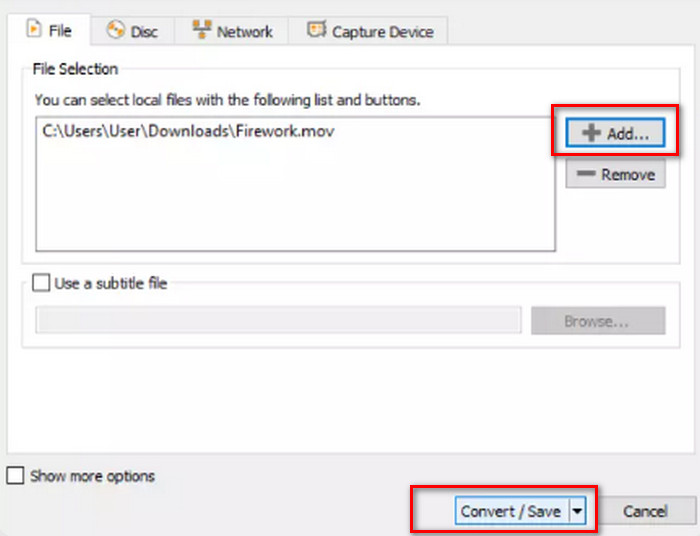The image size is (700, 536).
Task: Click the File tab play icon
Action: [x=34, y=29]
